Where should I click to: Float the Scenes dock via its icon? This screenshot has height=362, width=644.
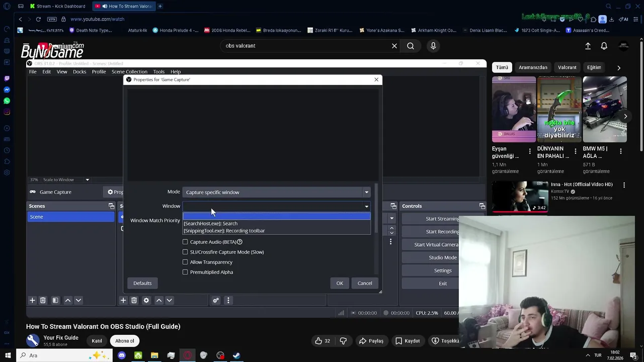coord(111,206)
